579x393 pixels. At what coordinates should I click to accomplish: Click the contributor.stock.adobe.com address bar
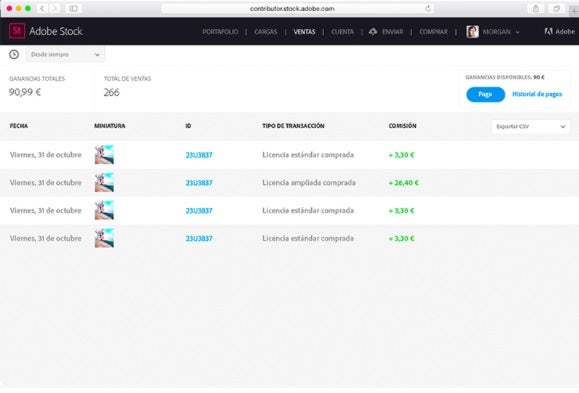click(x=298, y=8)
